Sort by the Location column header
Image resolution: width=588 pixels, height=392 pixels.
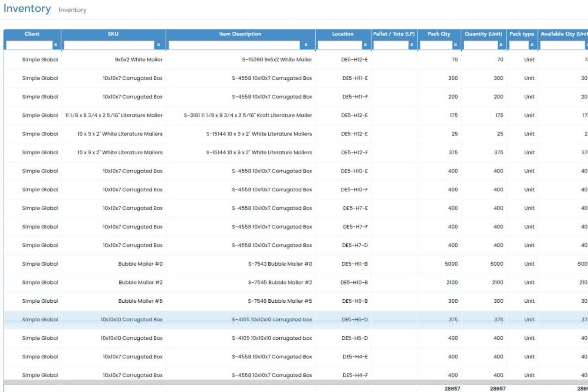tap(343, 34)
